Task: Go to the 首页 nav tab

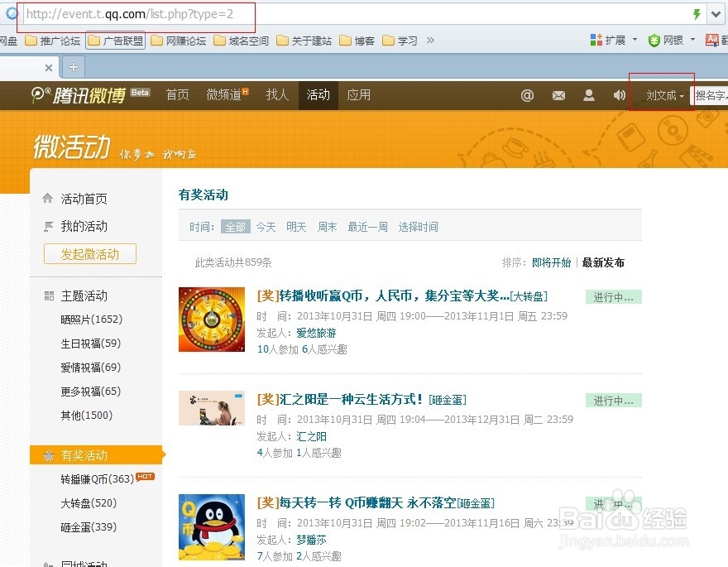Action: tap(177, 95)
